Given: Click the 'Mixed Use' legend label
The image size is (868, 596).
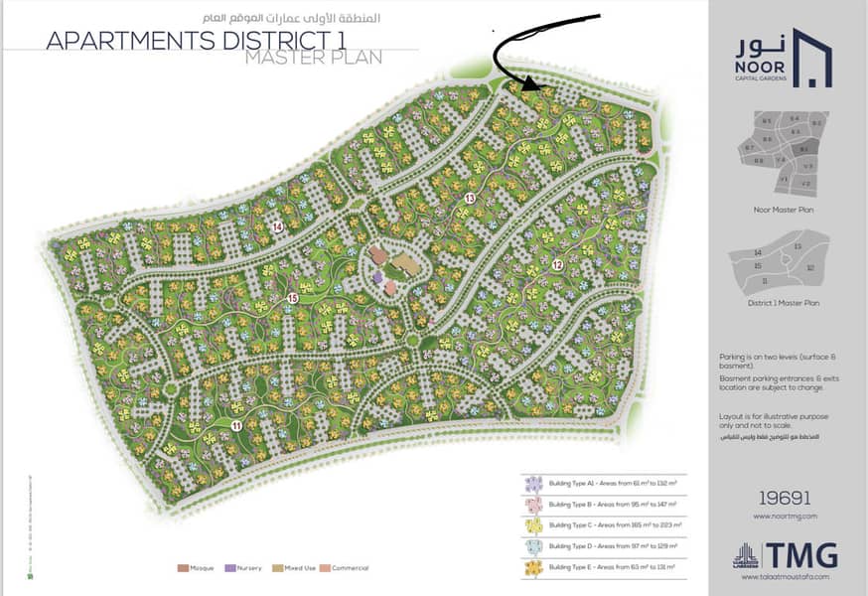Looking at the screenshot, I should pos(300,568).
